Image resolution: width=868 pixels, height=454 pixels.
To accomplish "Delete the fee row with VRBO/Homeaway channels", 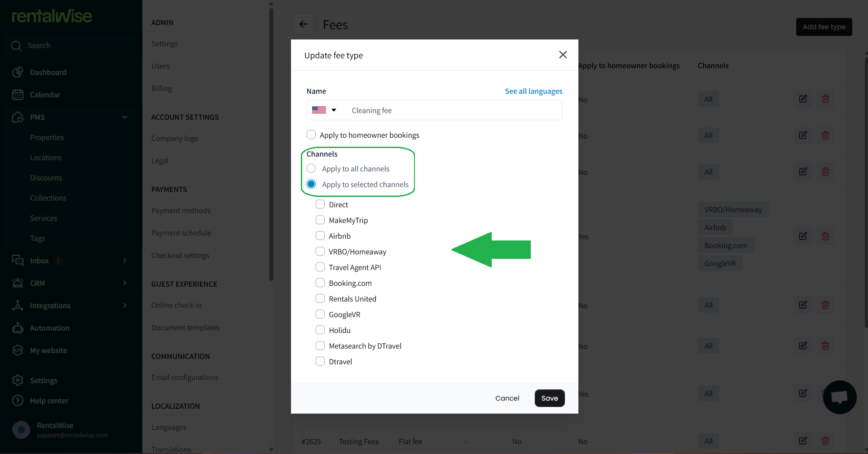I will pyautogui.click(x=825, y=236).
